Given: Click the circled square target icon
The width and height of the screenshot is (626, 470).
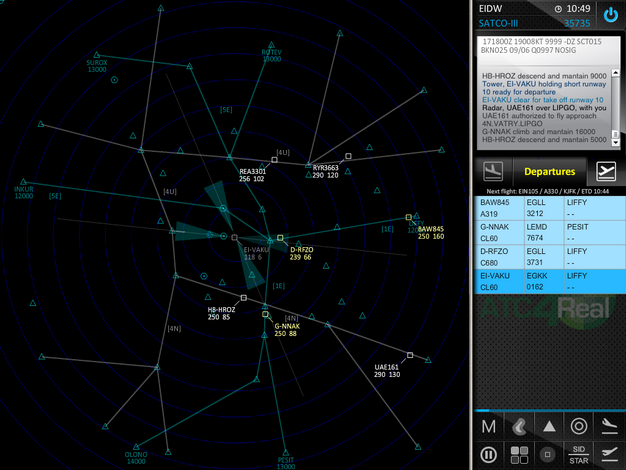Looking at the screenshot, I should click(x=548, y=455).
